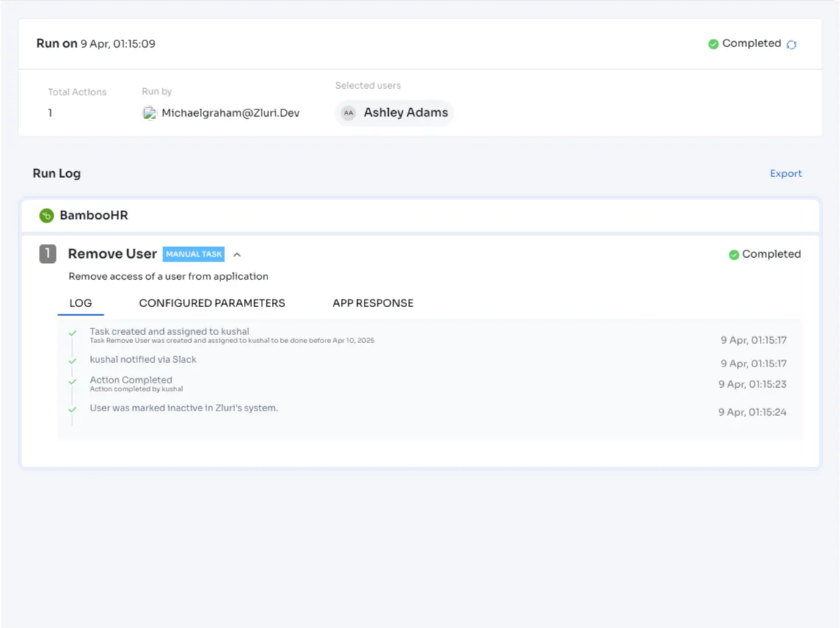Click the Run by label
This screenshot has width=840, height=628.
tap(157, 92)
